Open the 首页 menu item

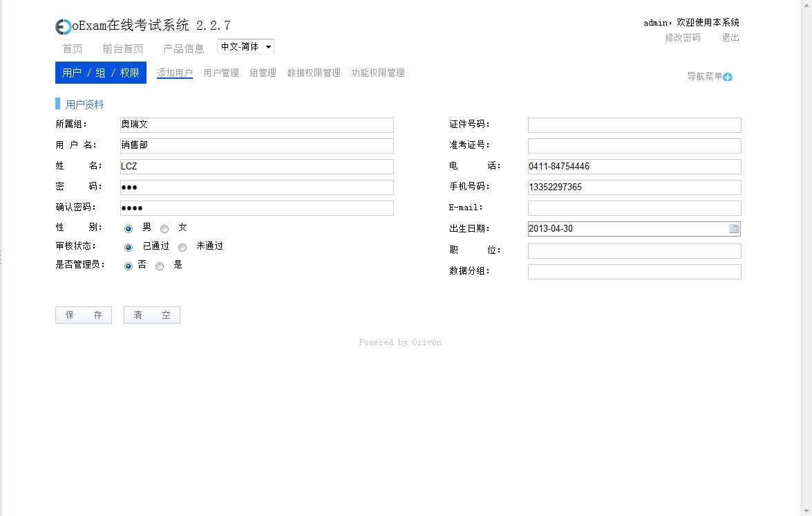click(73, 48)
